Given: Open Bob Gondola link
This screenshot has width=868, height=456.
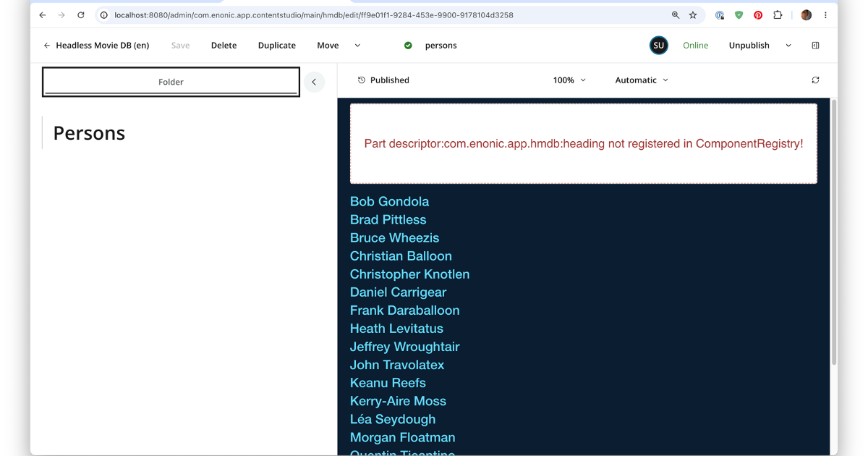Looking at the screenshot, I should [389, 201].
